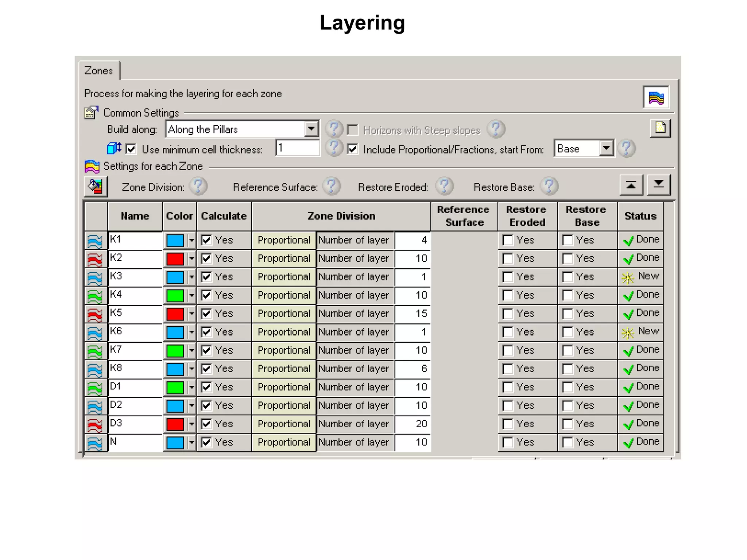Open color dropdown arrow for zone K4
747x560 pixels.
pos(191,295)
